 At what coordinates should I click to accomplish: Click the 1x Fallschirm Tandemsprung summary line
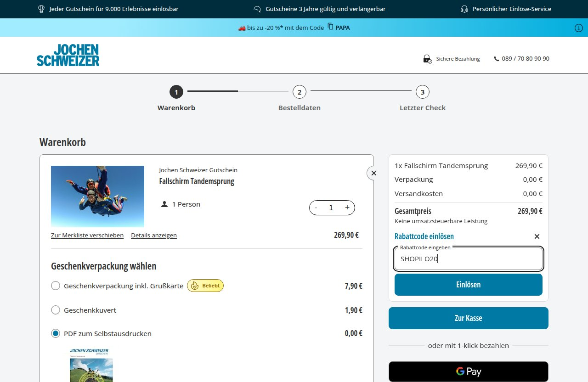tap(441, 166)
